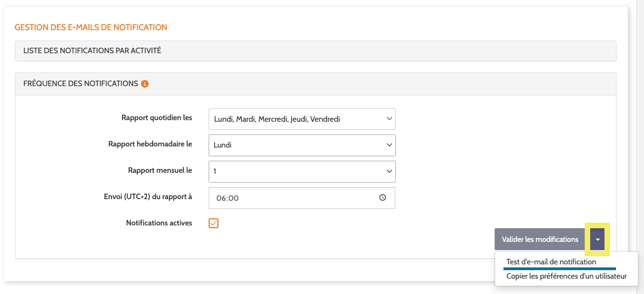Toggle the caret next to Valider les modifications
Image resolution: width=644 pixels, height=294 pixels.
click(x=597, y=239)
